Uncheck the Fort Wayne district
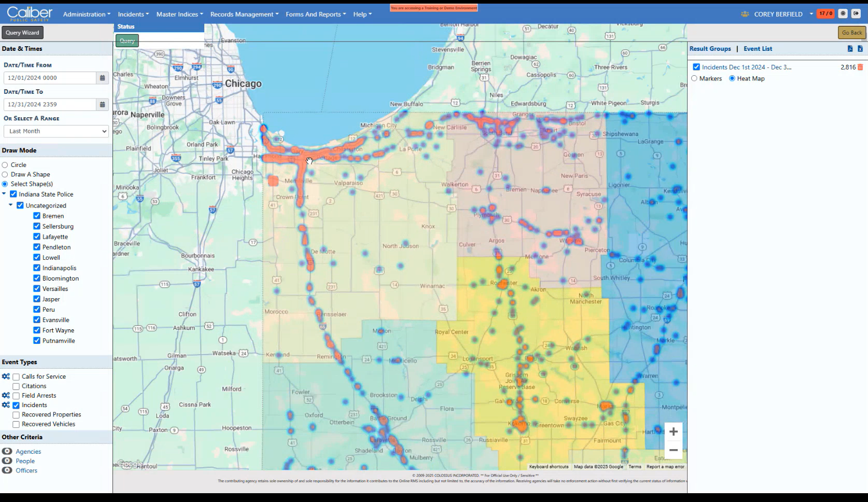 point(37,330)
